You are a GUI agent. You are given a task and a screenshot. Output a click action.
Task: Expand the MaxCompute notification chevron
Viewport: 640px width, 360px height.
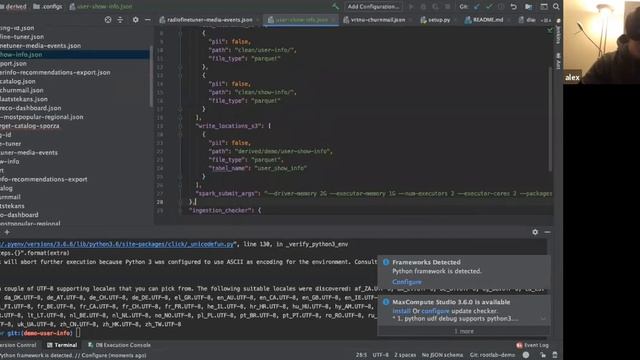tap(543, 318)
